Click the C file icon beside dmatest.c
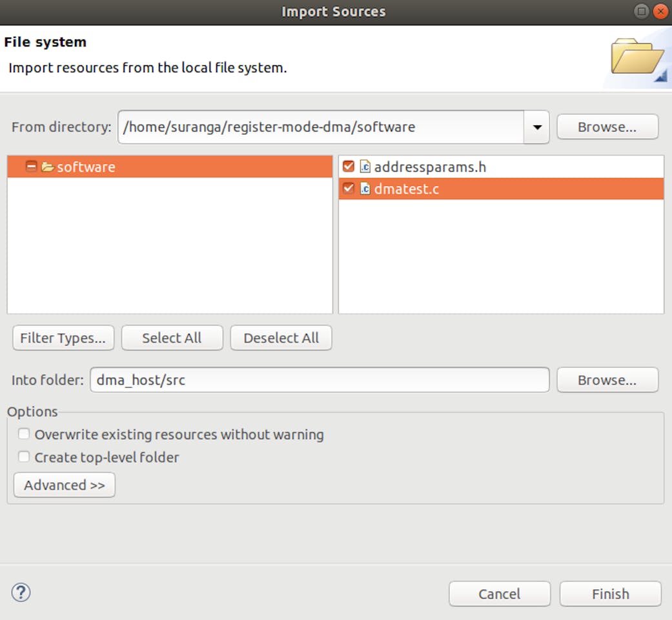This screenshot has height=620, width=672. coord(364,189)
